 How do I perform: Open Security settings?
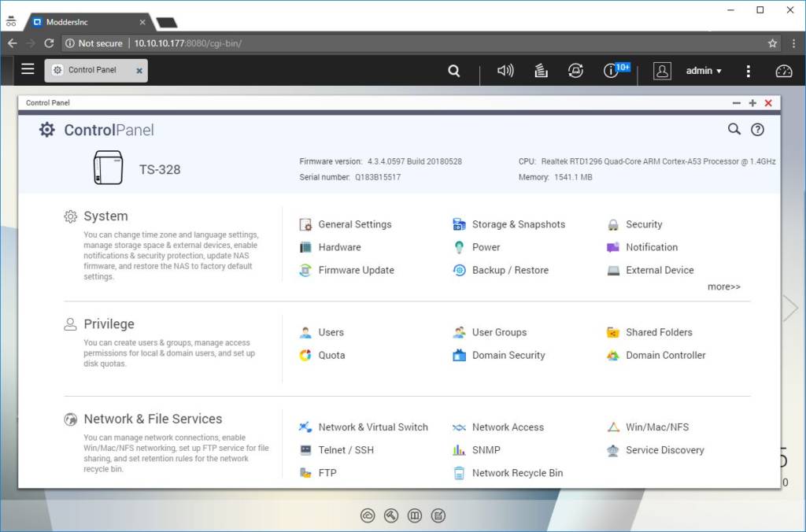(635, 224)
